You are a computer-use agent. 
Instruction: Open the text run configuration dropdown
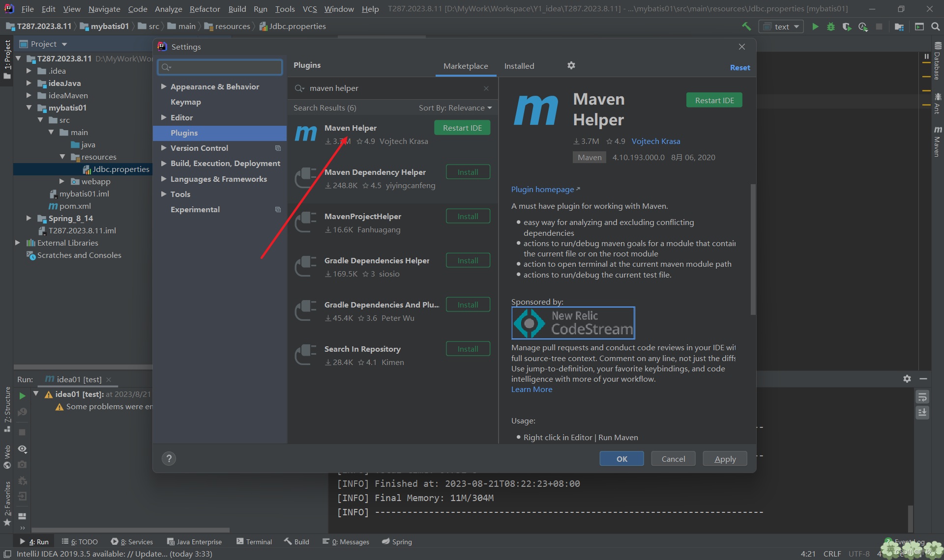point(781,27)
